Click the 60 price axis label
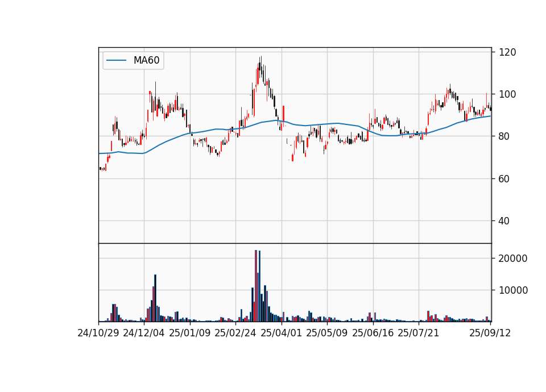The height and width of the screenshot is (392, 546). pyautogui.click(x=504, y=179)
